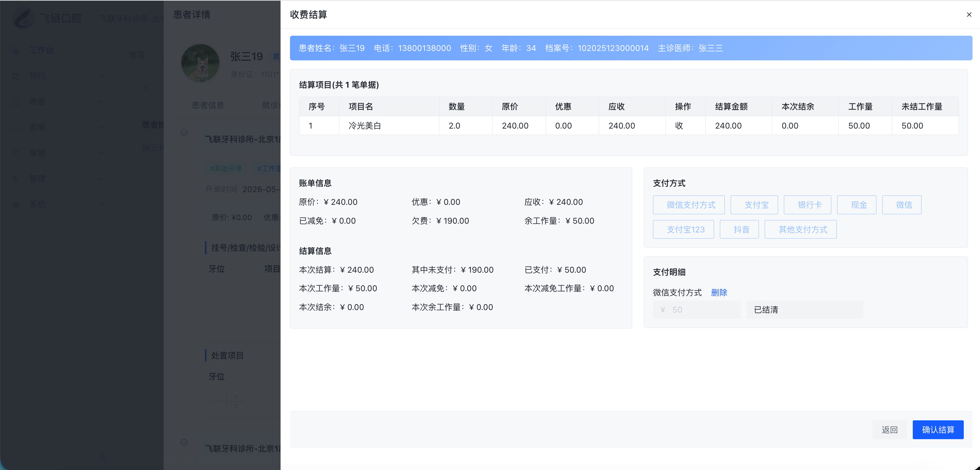The height and width of the screenshot is (470, 980).
Task: Click 删除 link for 微信支付方式
Action: (x=719, y=292)
